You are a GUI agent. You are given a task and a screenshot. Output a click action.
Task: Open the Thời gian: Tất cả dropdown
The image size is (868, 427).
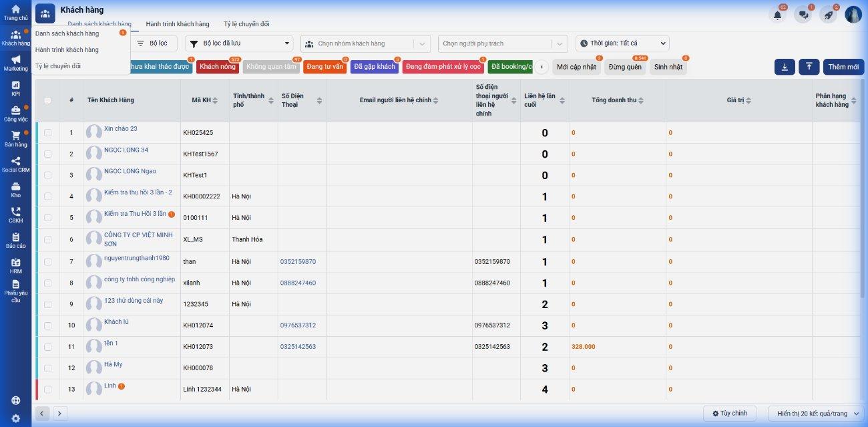622,43
